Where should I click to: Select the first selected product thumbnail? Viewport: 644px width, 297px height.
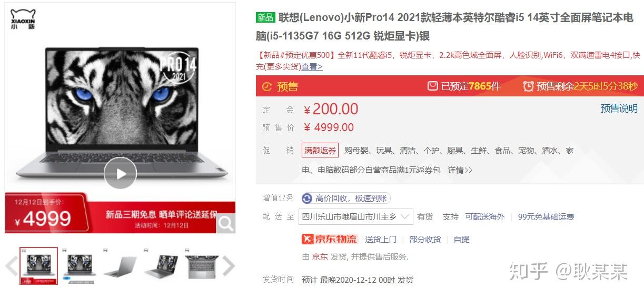click(x=38, y=266)
